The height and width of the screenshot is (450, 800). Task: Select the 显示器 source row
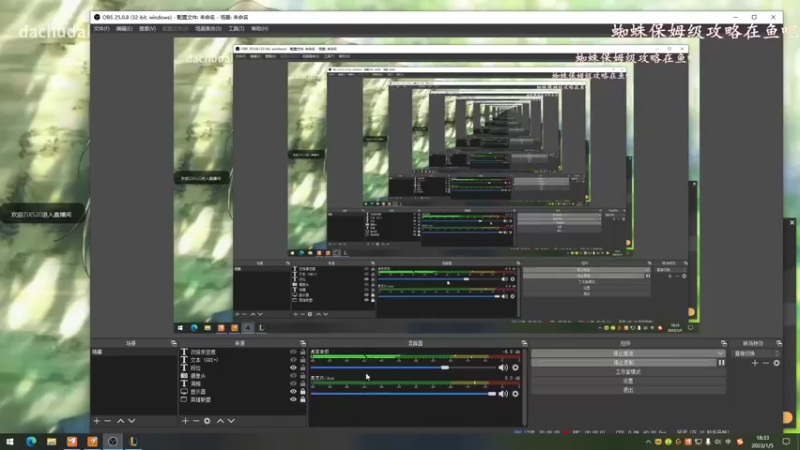(243, 391)
